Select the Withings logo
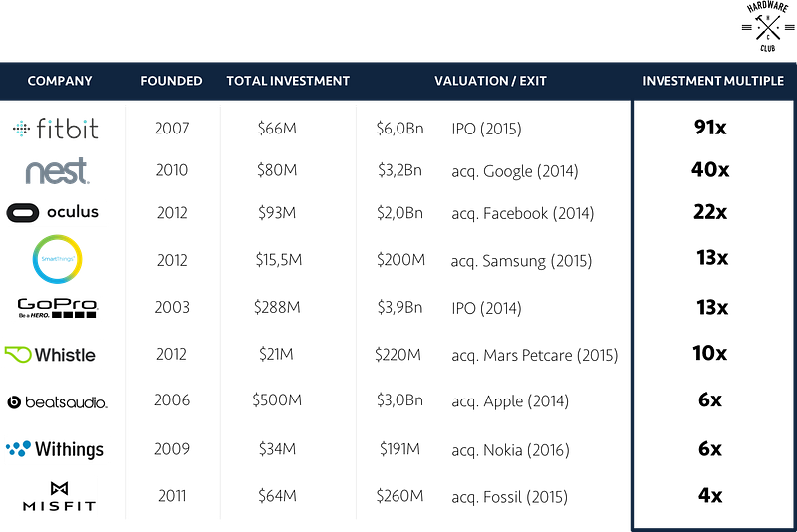This screenshot has width=797, height=532. (x=55, y=449)
